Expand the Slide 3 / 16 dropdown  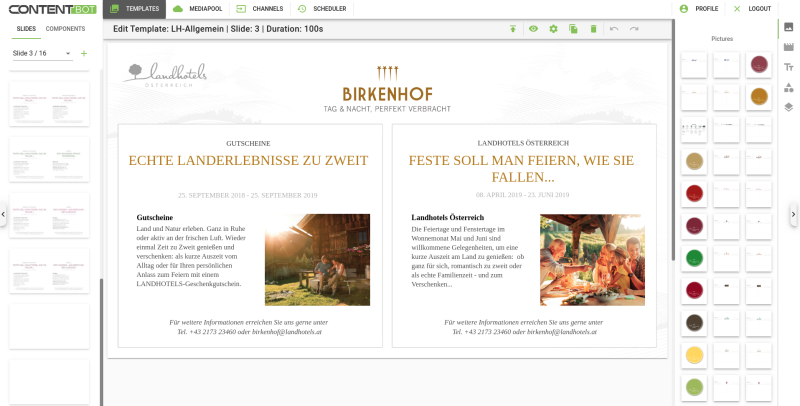(42, 53)
